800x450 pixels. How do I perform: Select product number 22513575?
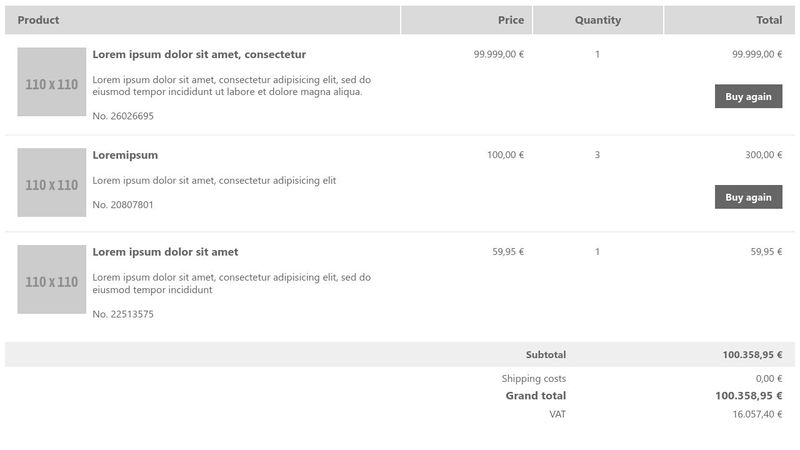(x=123, y=314)
